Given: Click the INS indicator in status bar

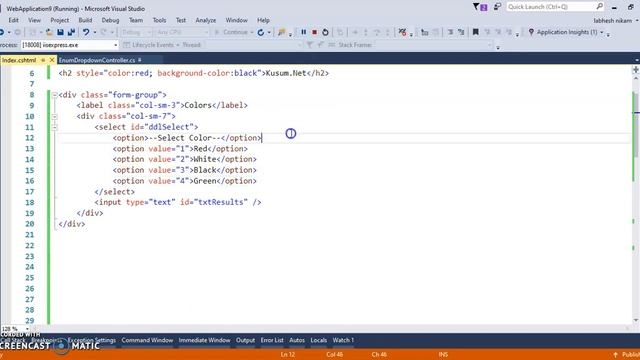Looking at the screenshot, I should click(x=443, y=354).
